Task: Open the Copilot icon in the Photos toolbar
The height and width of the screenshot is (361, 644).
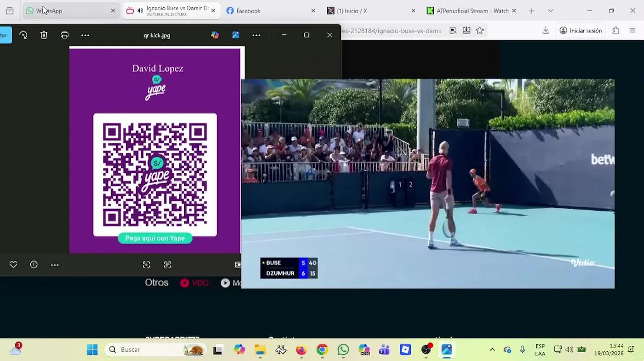Action: tap(215, 35)
